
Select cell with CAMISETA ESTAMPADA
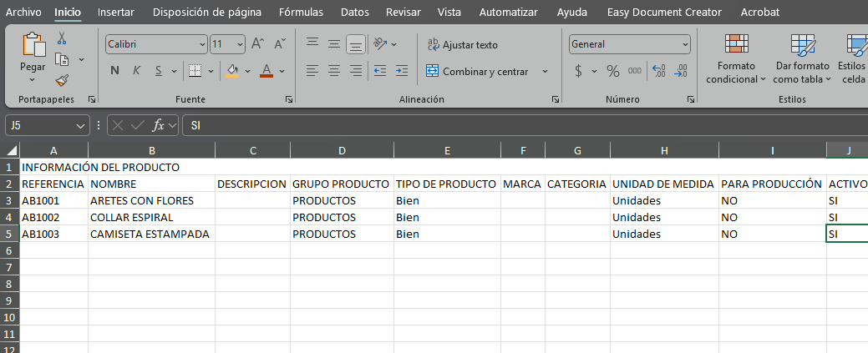click(x=152, y=234)
